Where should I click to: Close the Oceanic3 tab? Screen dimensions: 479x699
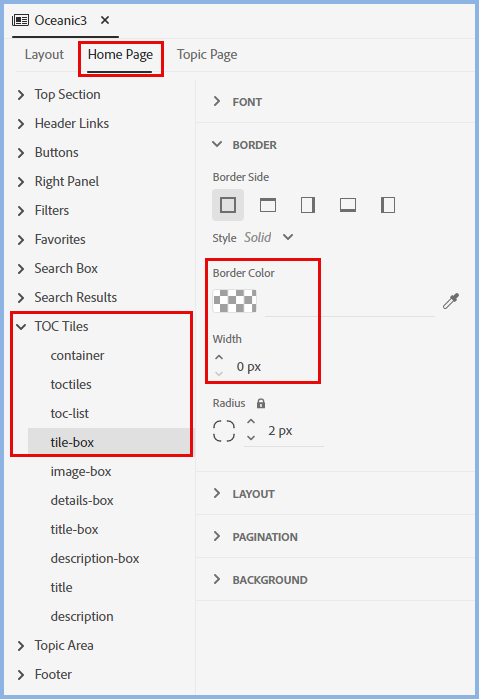click(x=105, y=20)
